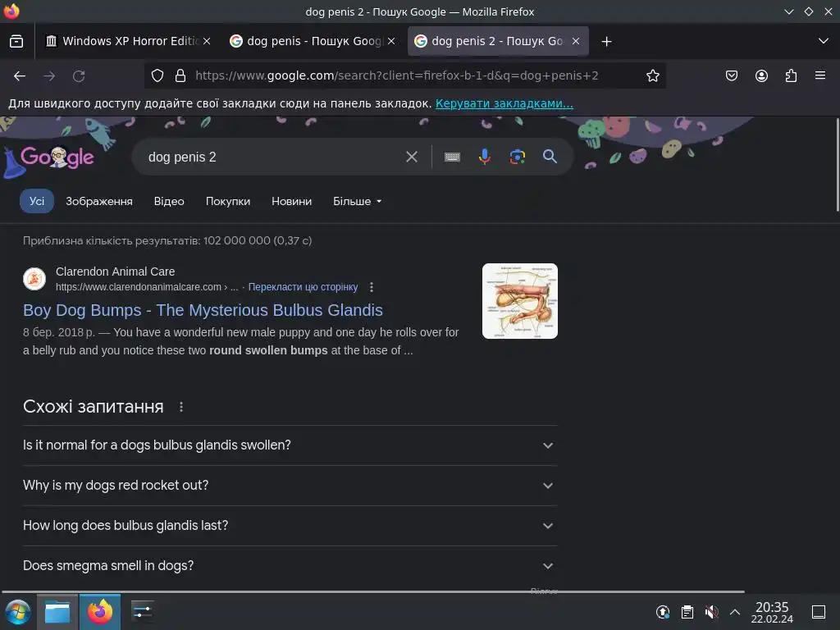Screen dimensions: 840x630
Task: Open Clarendon Animal Care site name
Action: (x=115, y=272)
